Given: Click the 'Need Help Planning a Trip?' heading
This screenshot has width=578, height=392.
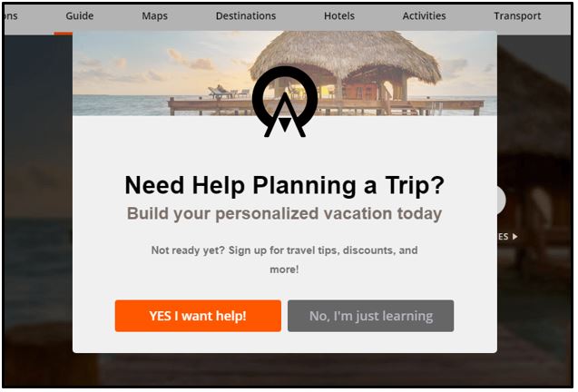Looking at the screenshot, I should [285, 185].
